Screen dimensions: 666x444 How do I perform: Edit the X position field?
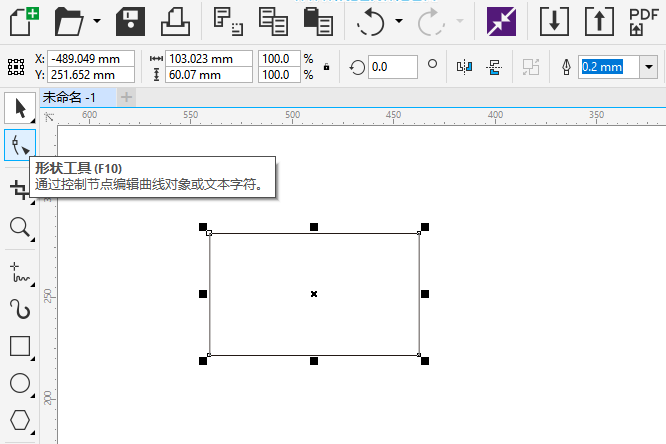(x=91, y=59)
